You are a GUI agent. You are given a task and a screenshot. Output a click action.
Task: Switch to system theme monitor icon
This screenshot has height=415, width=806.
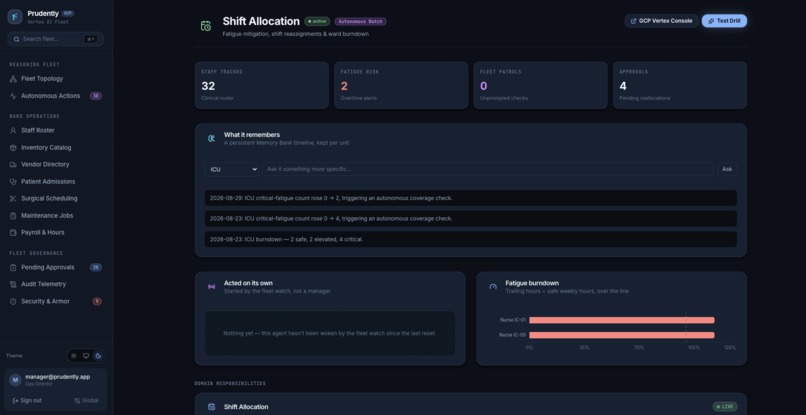86,356
